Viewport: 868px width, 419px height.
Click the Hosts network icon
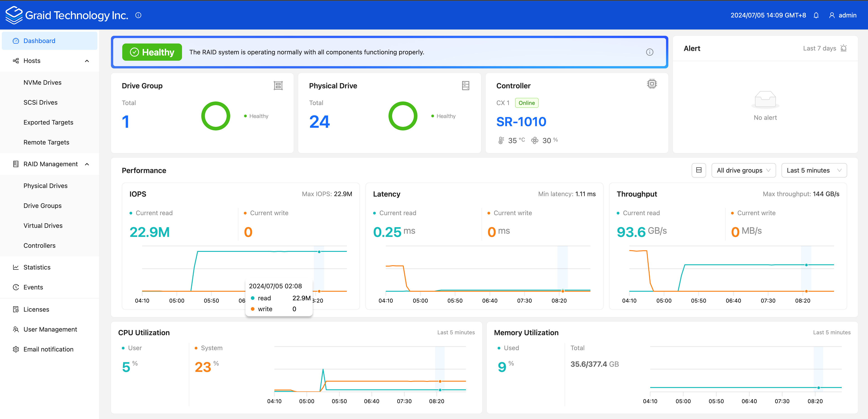point(16,61)
